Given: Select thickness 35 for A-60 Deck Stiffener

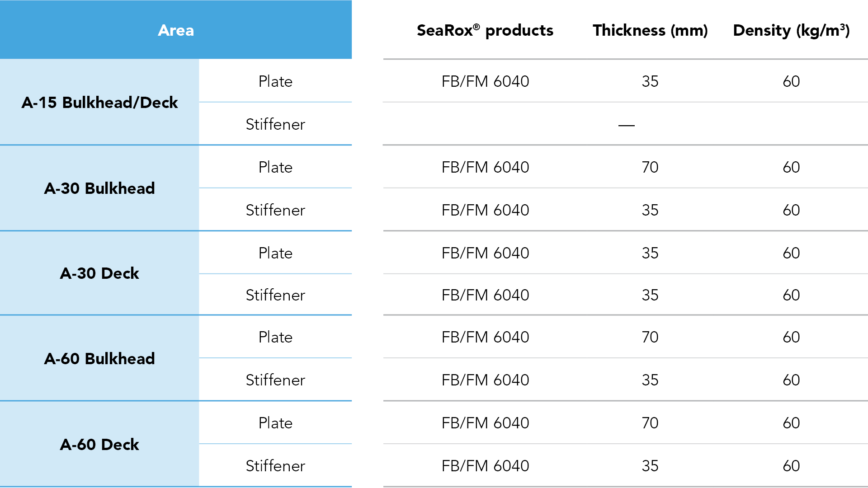Looking at the screenshot, I should (x=650, y=466).
